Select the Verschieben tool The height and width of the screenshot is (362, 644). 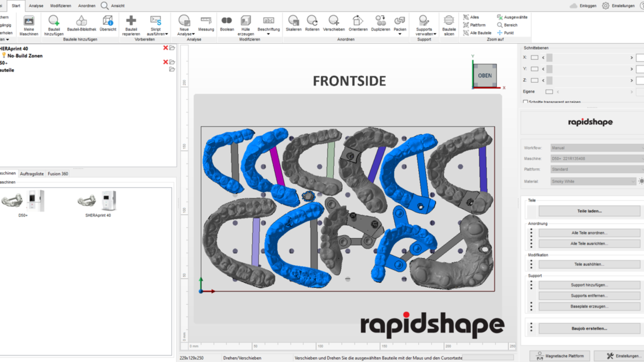pyautogui.click(x=334, y=23)
